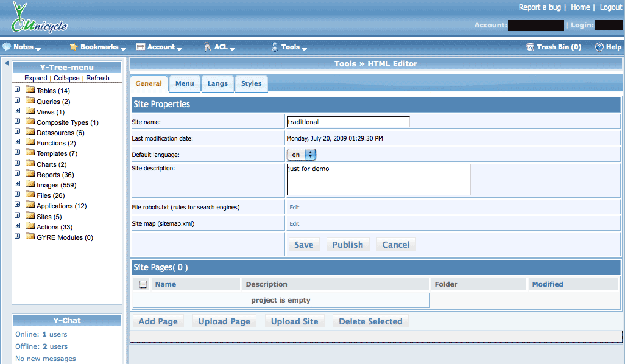Switch to the Styles tab
This screenshot has height=364, width=625.
point(251,84)
